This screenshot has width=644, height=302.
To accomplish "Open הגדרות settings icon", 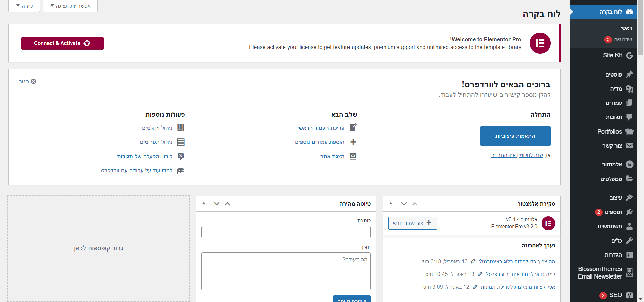I will [x=630, y=255].
